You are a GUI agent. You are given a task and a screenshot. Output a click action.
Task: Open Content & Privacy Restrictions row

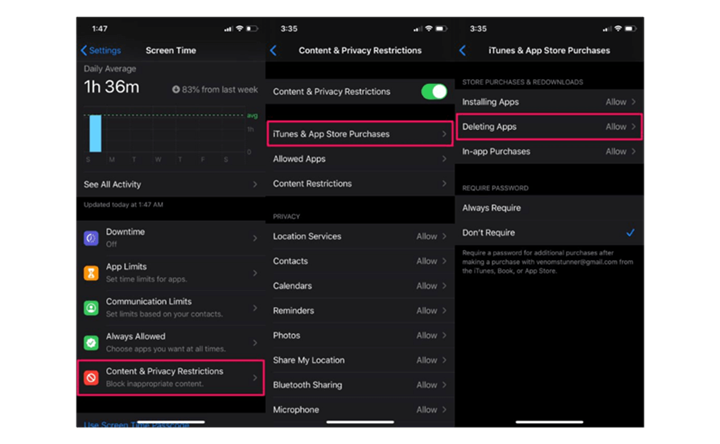click(171, 378)
